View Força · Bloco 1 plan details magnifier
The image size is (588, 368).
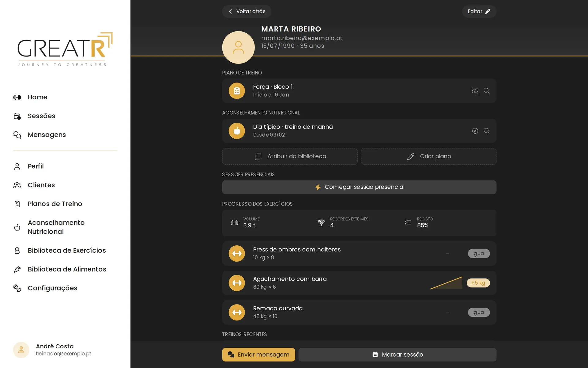(x=486, y=91)
